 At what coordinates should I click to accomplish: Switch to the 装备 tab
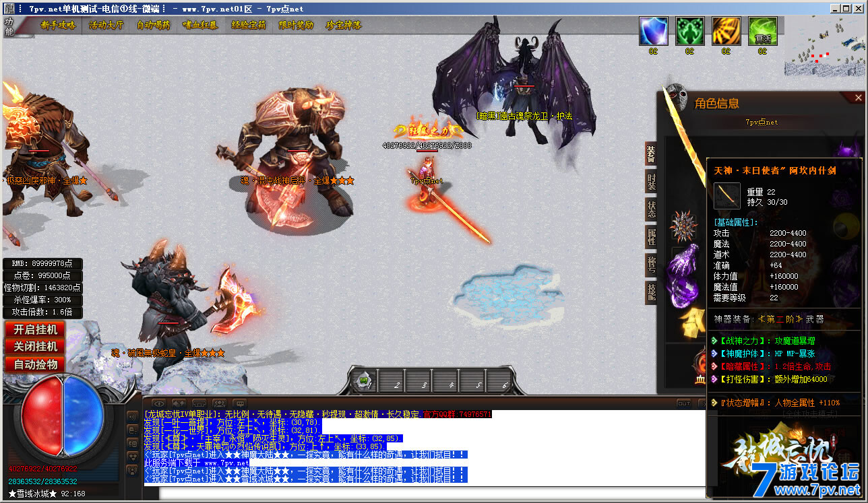pyautogui.click(x=651, y=154)
